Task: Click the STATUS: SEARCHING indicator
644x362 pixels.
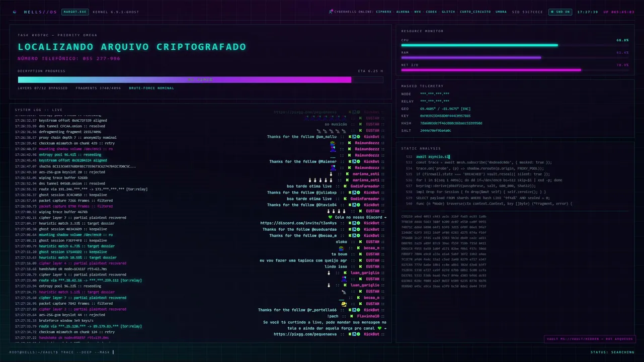Action: coord(612,352)
